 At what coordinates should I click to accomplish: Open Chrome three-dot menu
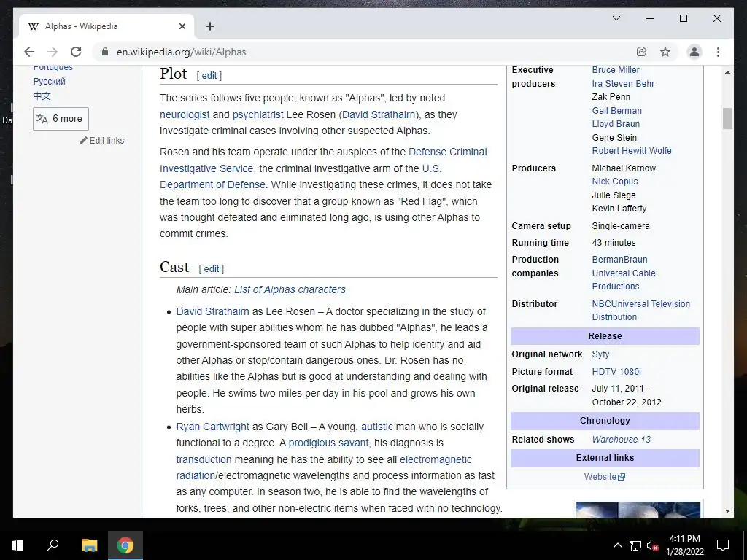[x=718, y=52]
